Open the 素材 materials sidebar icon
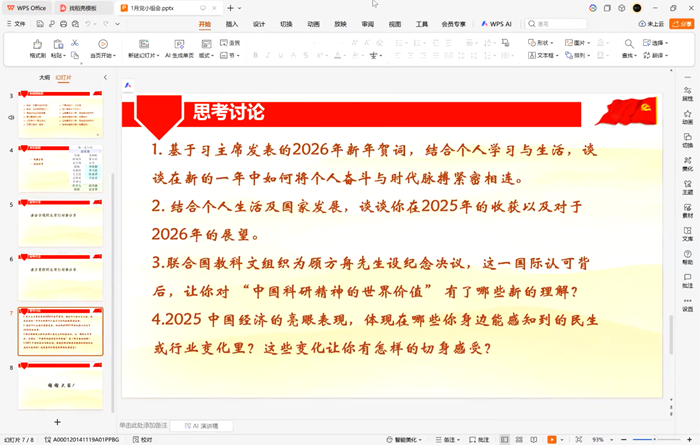The image size is (700, 445). click(687, 210)
